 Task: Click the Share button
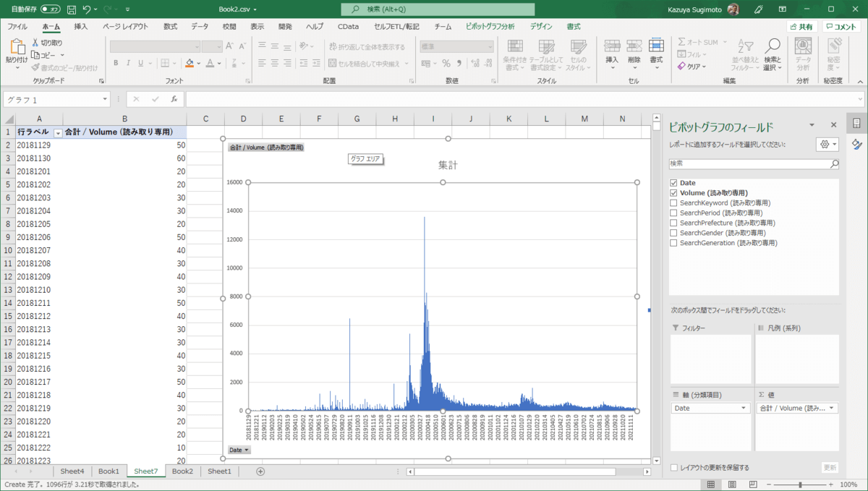tap(801, 27)
